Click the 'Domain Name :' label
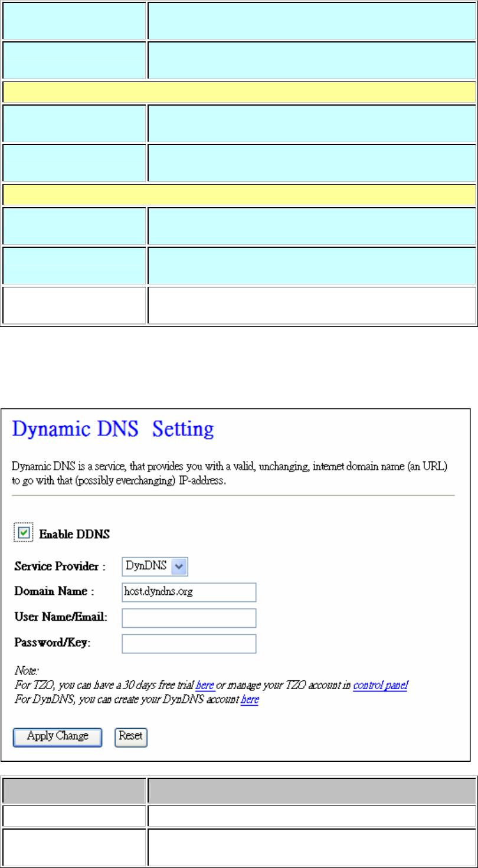478x868 pixels. (x=54, y=592)
